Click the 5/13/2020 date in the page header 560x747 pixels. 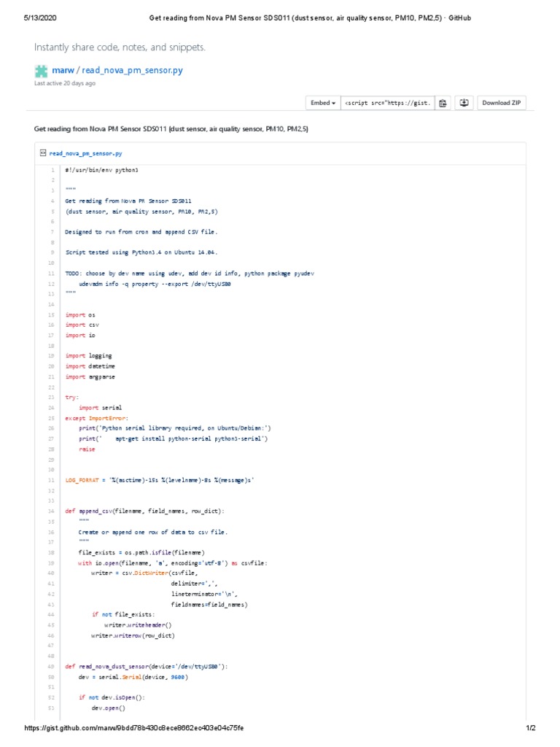40,18
